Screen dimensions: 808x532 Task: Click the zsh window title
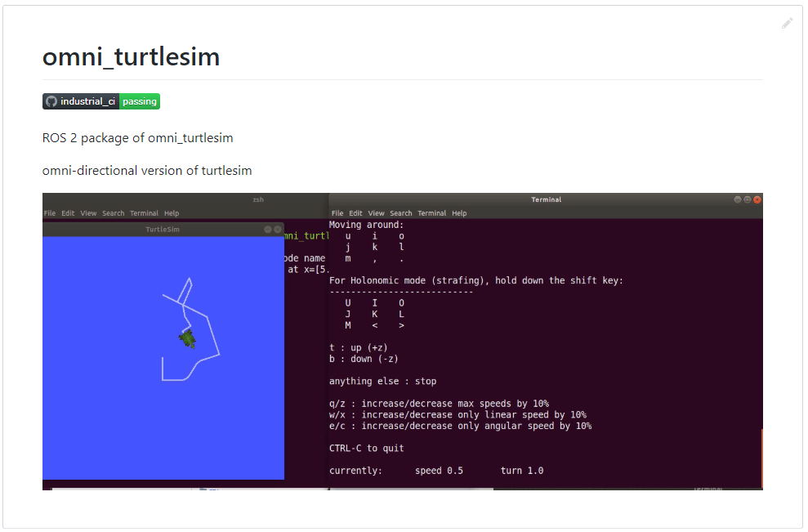click(258, 199)
